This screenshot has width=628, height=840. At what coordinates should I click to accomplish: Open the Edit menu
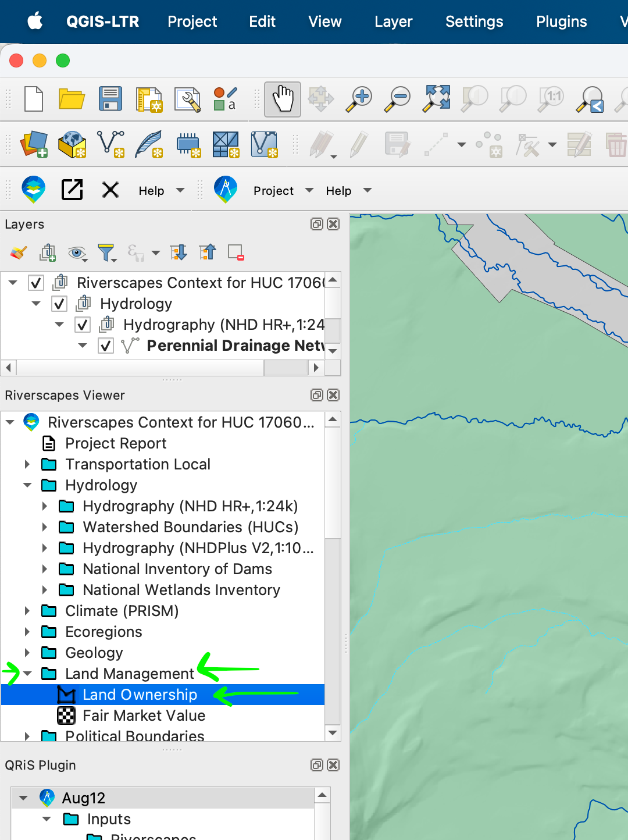click(262, 22)
